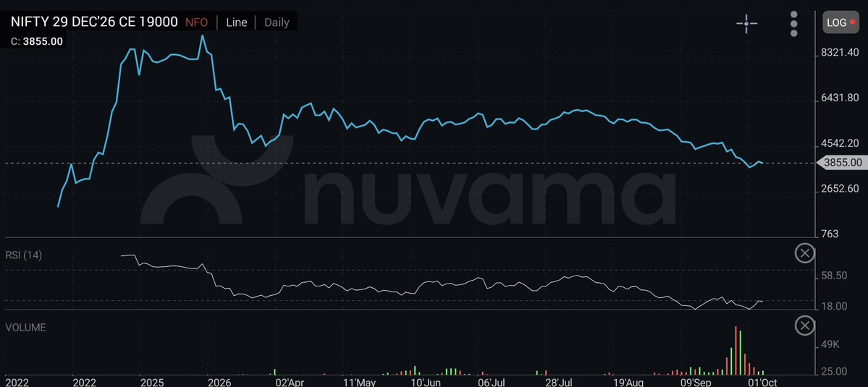The height and width of the screenshot is (387, 868).
Task: Click the 02'Apr date label
Action: pyautogui.click(x=290, y=382)
